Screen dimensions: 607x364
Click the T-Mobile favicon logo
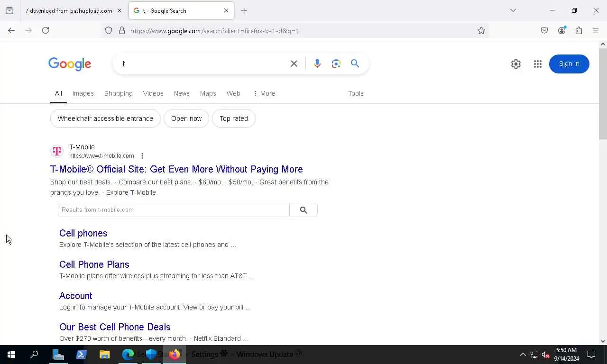pos(57,151)
